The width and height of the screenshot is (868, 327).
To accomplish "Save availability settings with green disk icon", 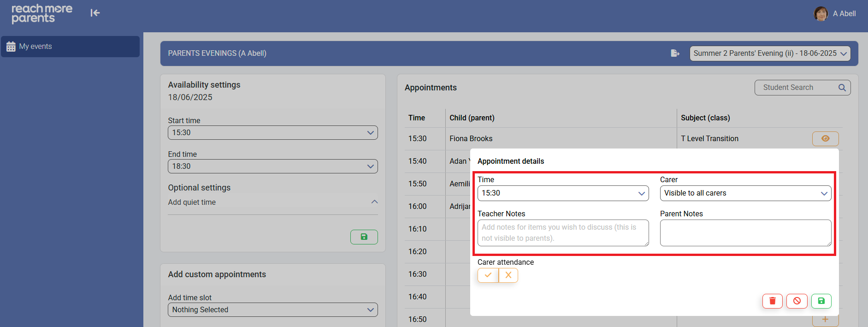I will click(x=364, y=237).
